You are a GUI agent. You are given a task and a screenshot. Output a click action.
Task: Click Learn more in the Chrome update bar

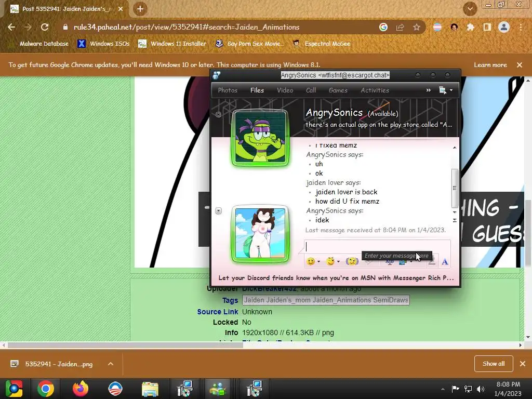tap(490, 65)
